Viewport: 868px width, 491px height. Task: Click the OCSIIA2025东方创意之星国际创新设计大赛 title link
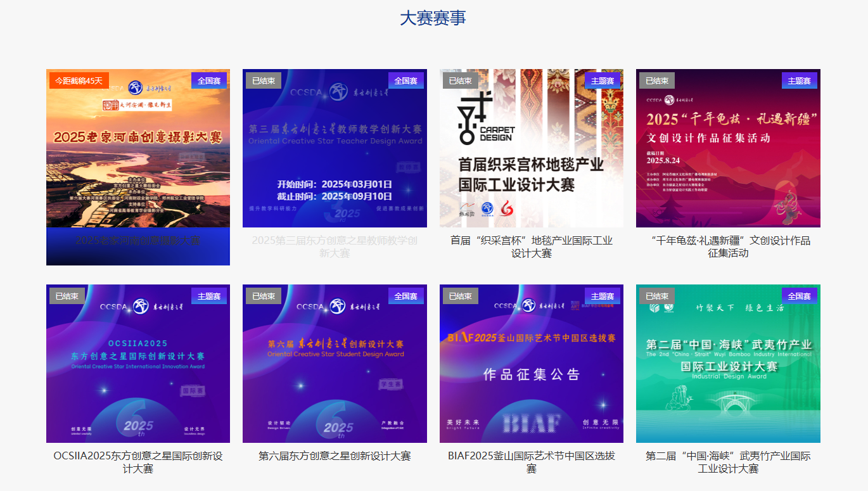[138, 462]
